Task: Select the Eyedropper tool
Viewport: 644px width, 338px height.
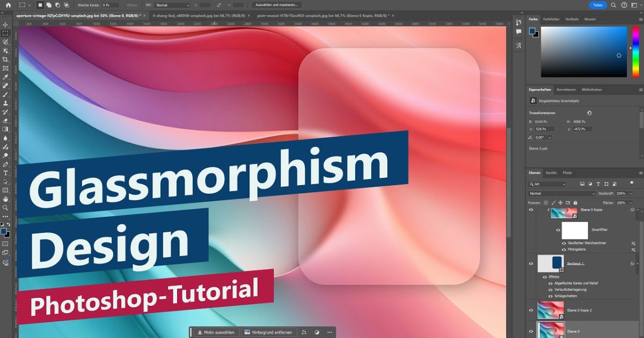Action: pos(5,77)
